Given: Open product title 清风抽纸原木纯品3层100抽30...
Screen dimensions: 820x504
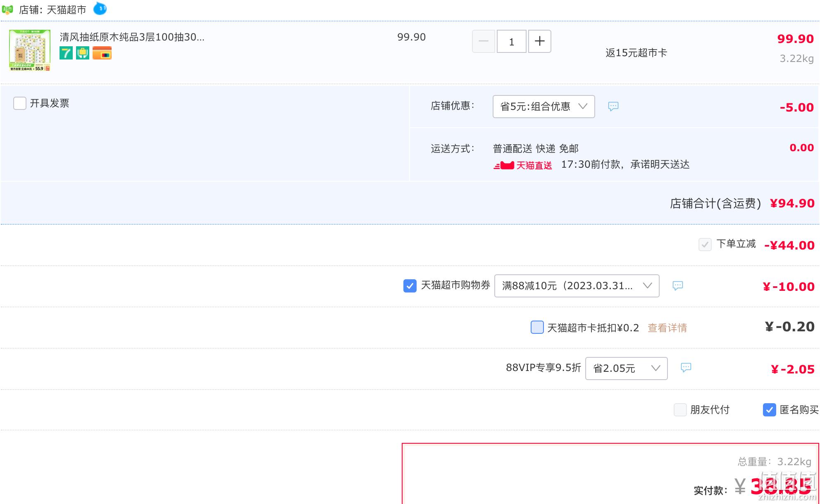Looking at the screenshot, I should [132, 37].
